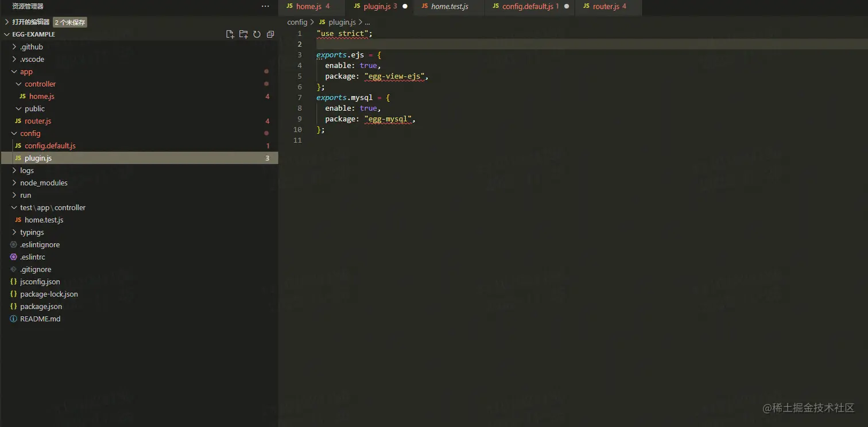Switch to the home.test.js editor tab

[449, 6]
